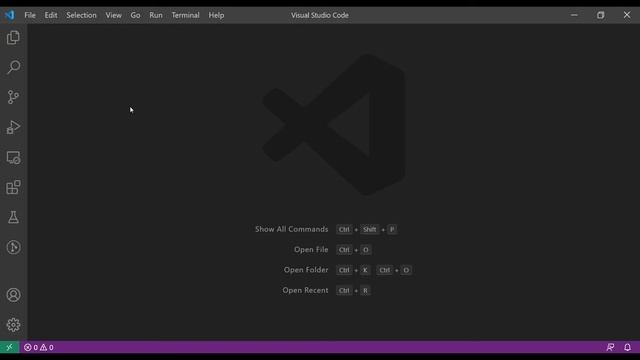This screenshot has width=640, height=360.
Task: Restore down the VS Code window
Action: 600,15
